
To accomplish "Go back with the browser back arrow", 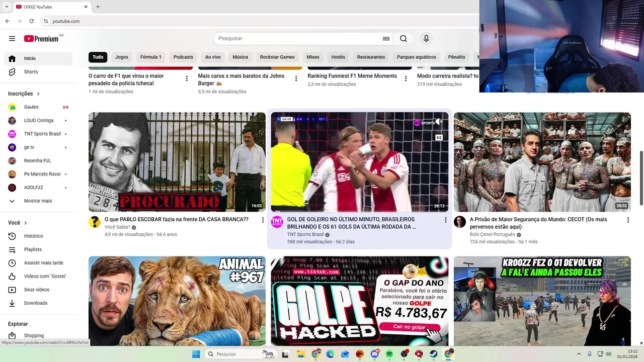I will coord(7,21).
